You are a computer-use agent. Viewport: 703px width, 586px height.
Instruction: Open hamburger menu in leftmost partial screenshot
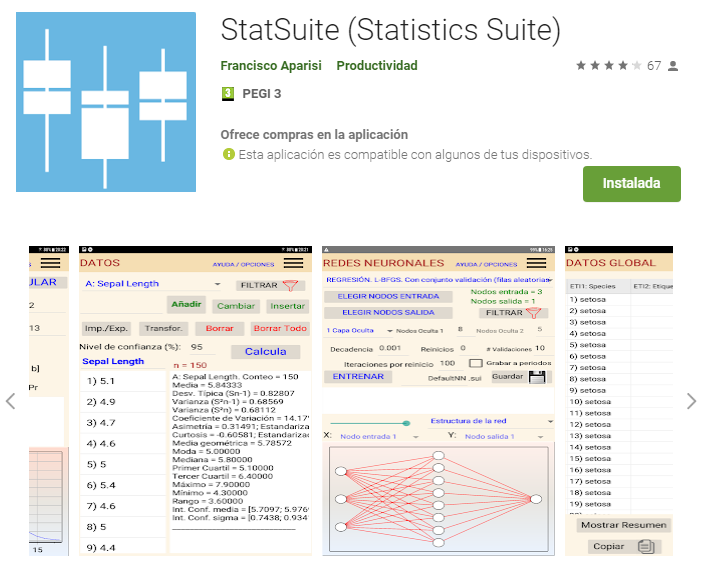click(50, 263)
